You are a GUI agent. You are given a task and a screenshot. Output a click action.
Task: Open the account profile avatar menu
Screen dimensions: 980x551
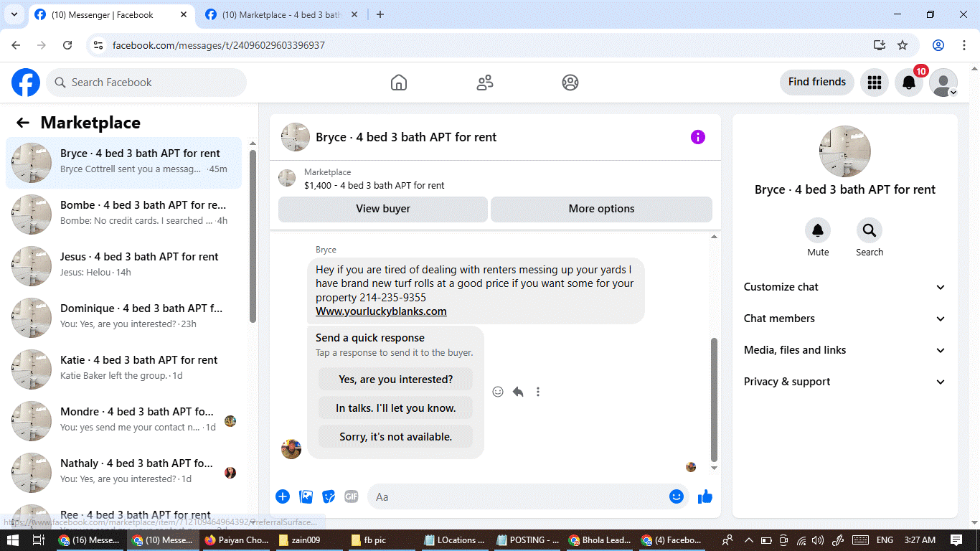point(943,83)
